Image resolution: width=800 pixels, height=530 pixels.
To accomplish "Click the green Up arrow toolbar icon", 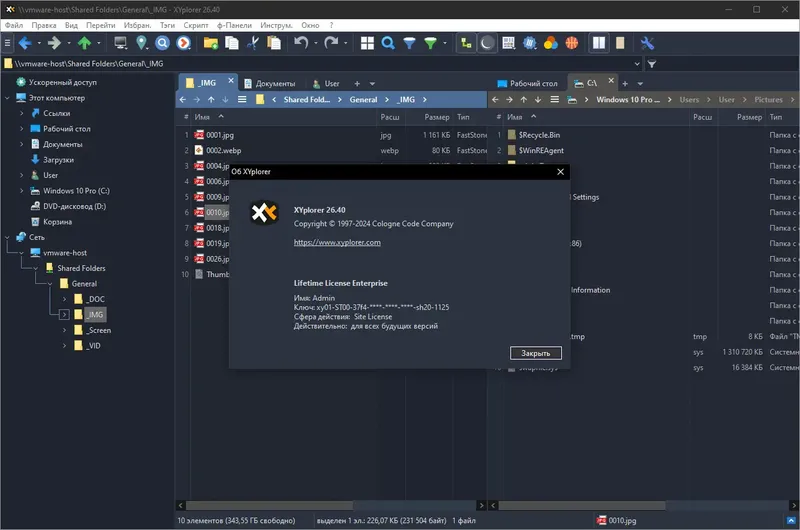I will tap(84, 43).
